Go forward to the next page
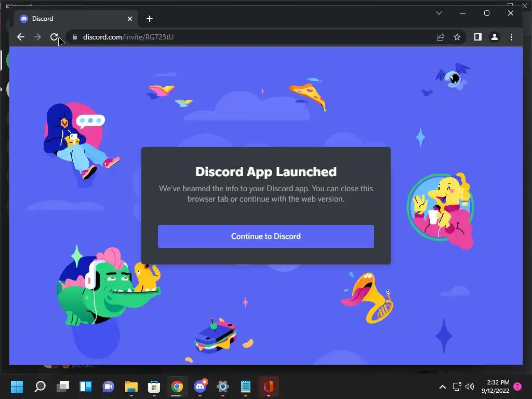This screenshot has height=399, width=532. [37, 37]
